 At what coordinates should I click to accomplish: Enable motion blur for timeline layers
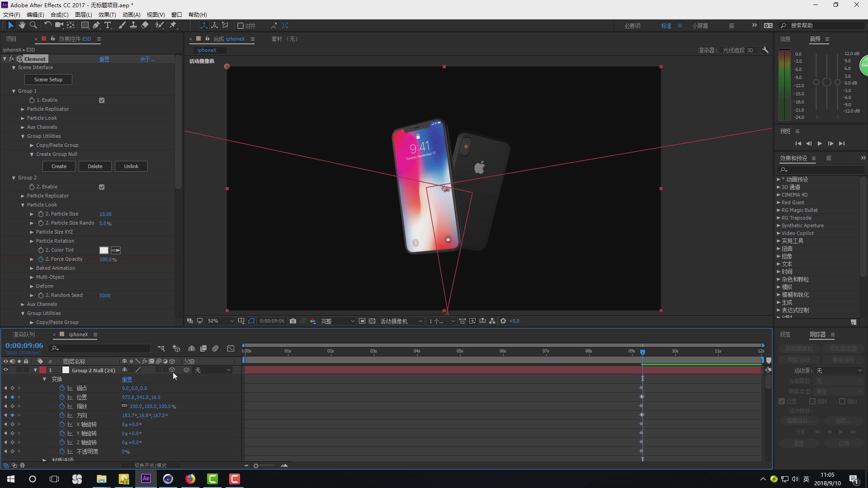coord(215,348)
